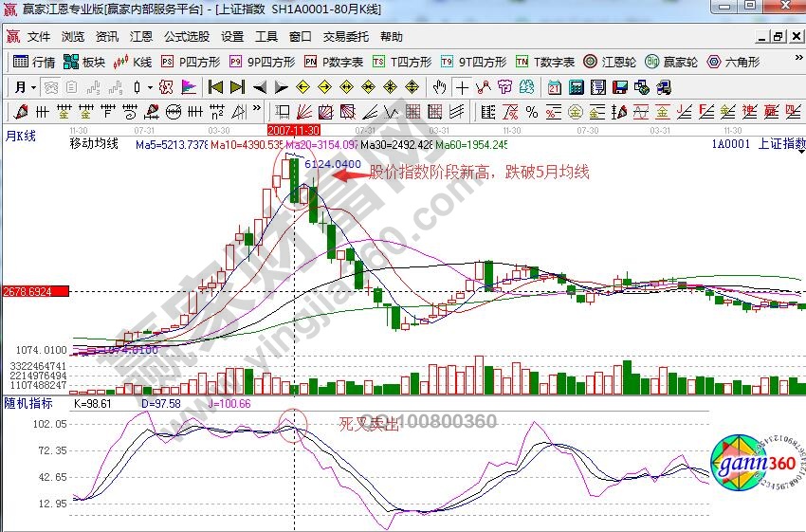Screen dimensions: 806x532
Task: Open the candlestick style dropdown arrow
Action: (151, 87)
